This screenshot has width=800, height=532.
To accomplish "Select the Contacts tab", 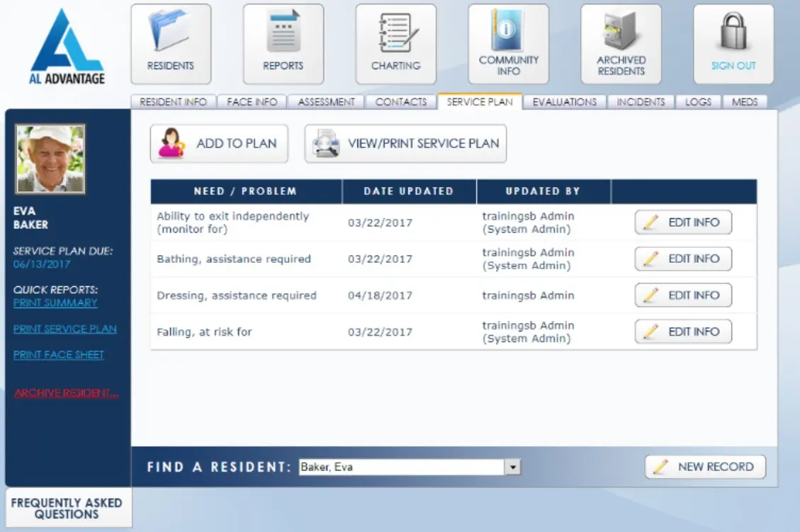I will (x=400, y=101).
